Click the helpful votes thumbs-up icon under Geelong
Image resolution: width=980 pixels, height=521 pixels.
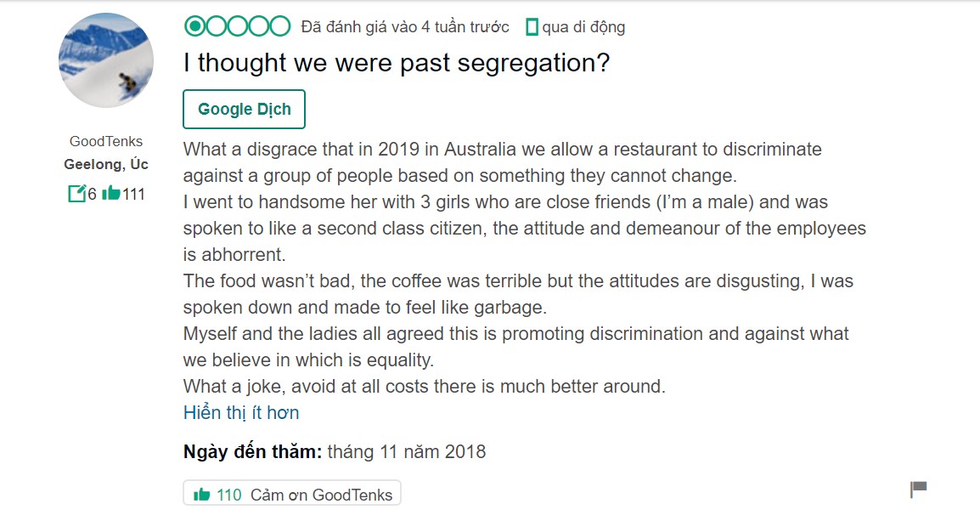(x=110, y=193)
